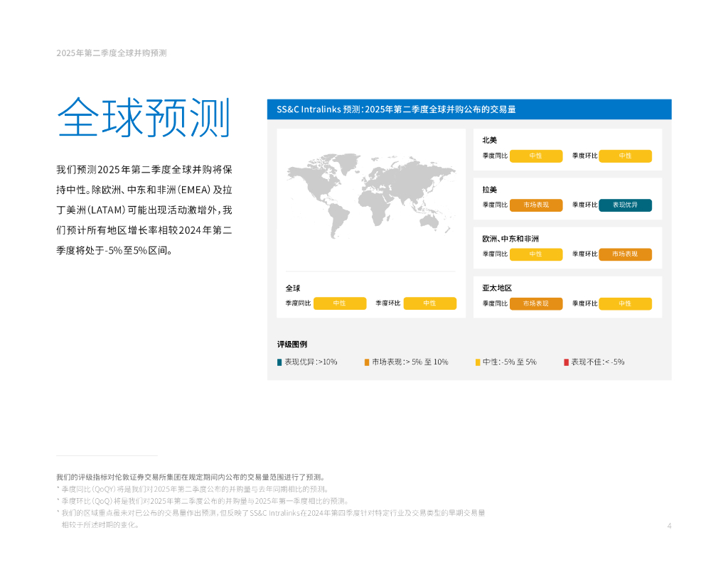Select the teal 表现优异 badge under 拉美
728x562 pixels.
(x=625, y=205)
